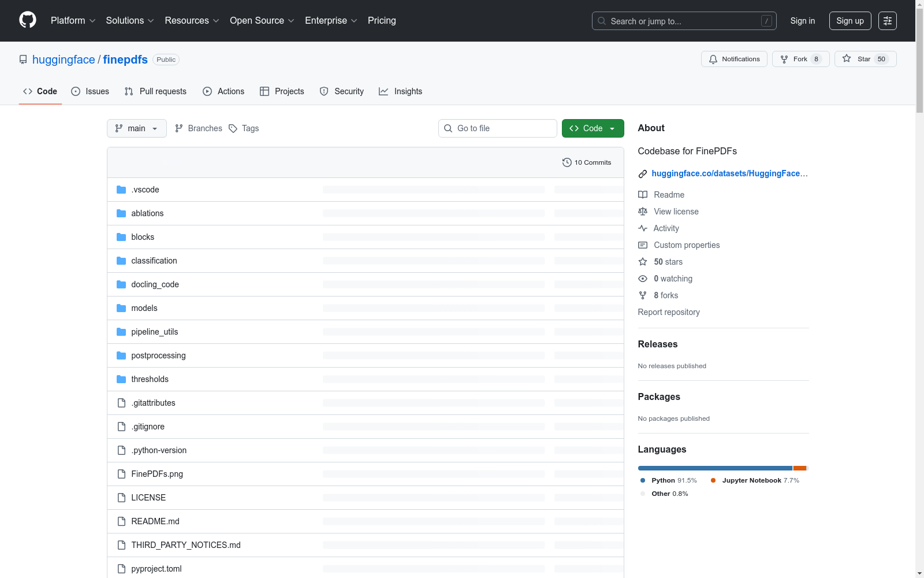Open the Actions tab

pyautogui.click(x=223, y=91)
